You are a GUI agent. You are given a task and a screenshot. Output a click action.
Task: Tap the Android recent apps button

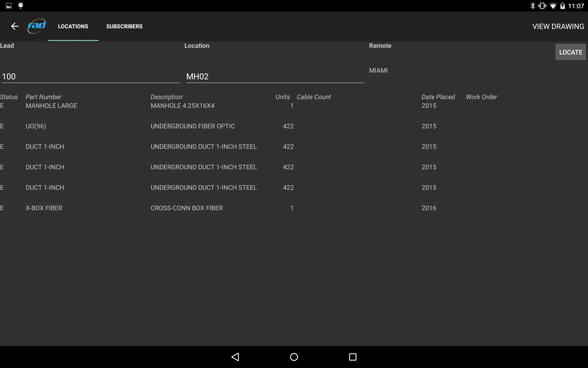353,357
